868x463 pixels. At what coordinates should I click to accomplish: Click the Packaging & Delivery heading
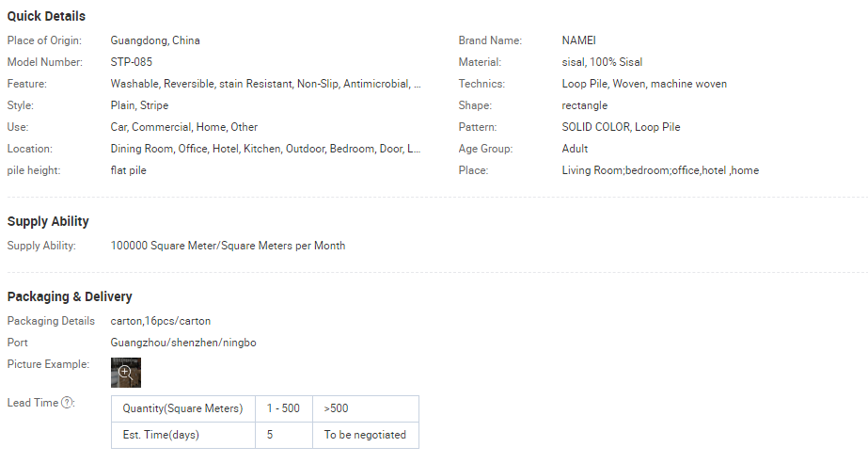70,296
